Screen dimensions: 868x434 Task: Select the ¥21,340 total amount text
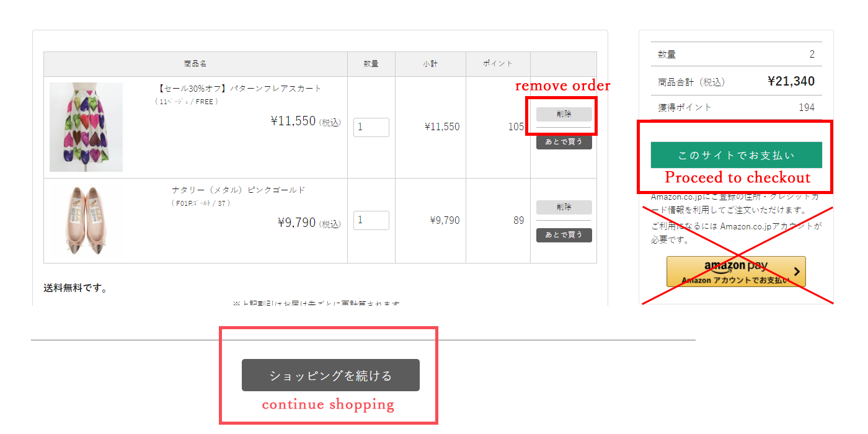tap(791, 81)
